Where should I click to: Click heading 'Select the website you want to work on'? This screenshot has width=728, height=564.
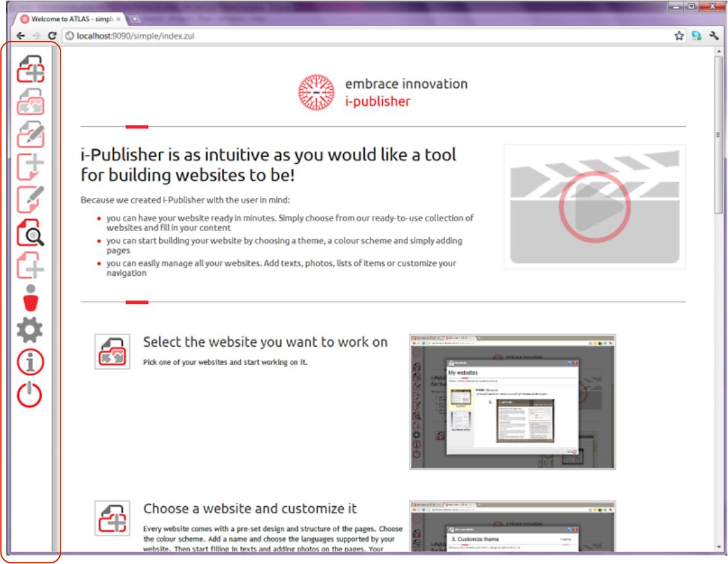click(265, 342)
